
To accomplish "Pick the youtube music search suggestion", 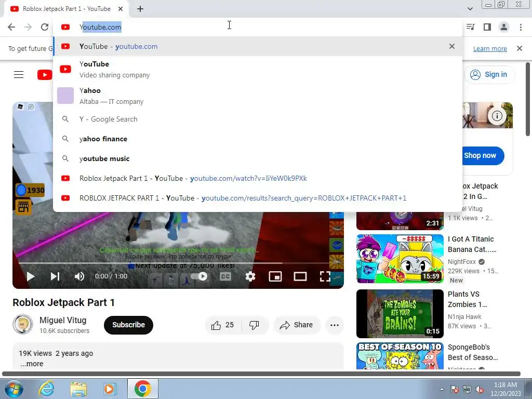I will [258, 158].
